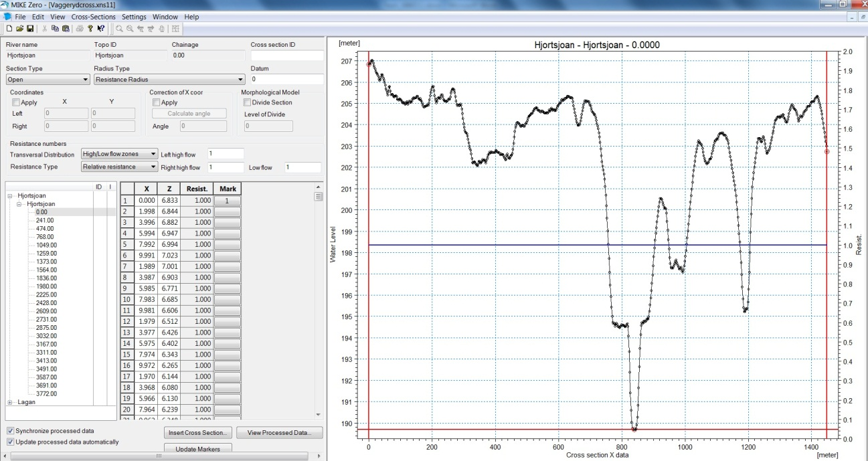868x461 pixels.
Task: Uncheck Synchronize processed data
Action: point(10,431)
